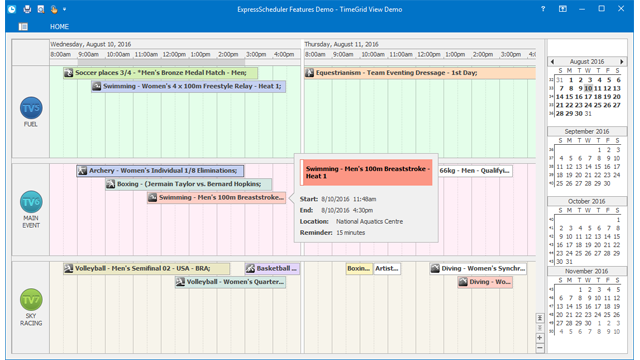Click the minus button to show fewer resources

[x=540, y=348]
